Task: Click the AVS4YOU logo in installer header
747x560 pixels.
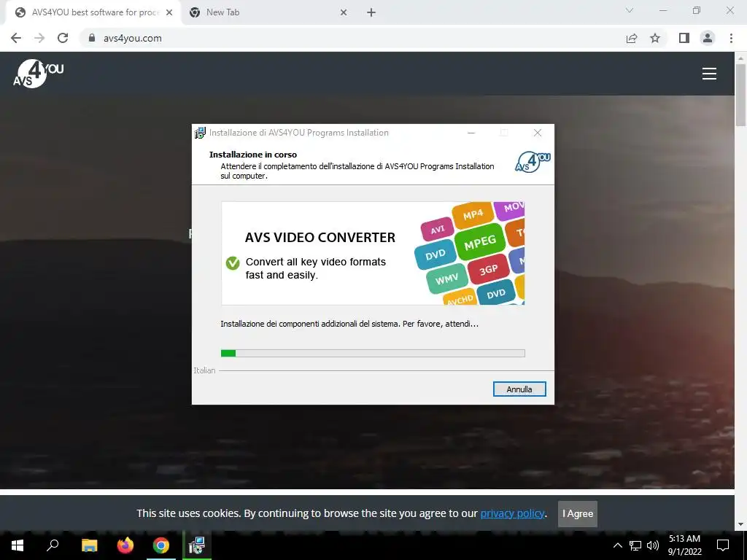Action: tap(533, 161)
